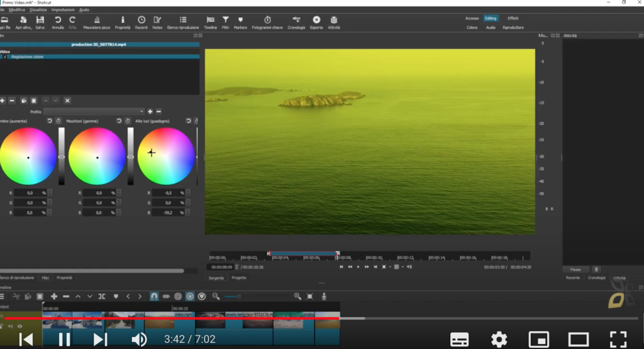Select the Colore layout button
This screenshot has width=644, height=349.
[x=472, y=28]
